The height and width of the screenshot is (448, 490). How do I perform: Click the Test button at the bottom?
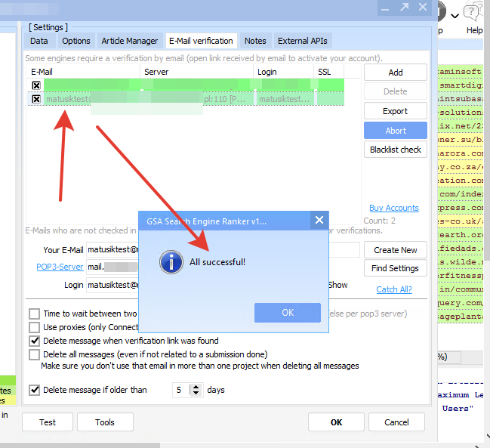tap(48, 422)
